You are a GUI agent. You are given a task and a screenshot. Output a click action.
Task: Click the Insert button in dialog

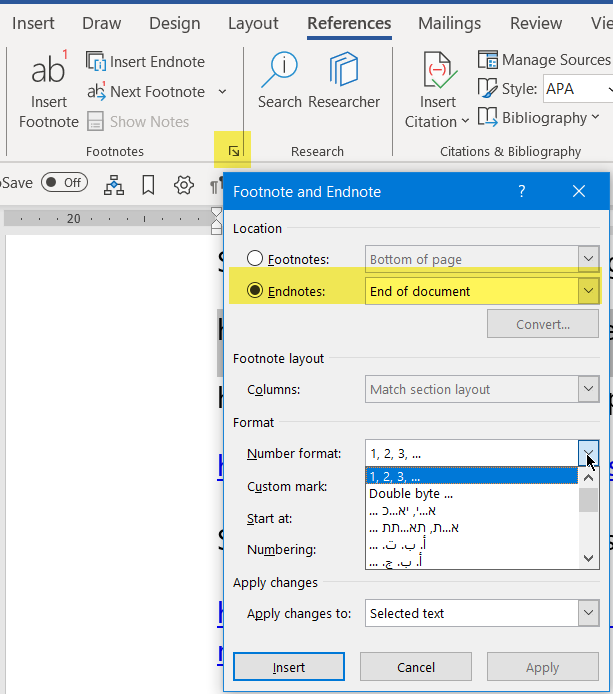pos(289,667)
